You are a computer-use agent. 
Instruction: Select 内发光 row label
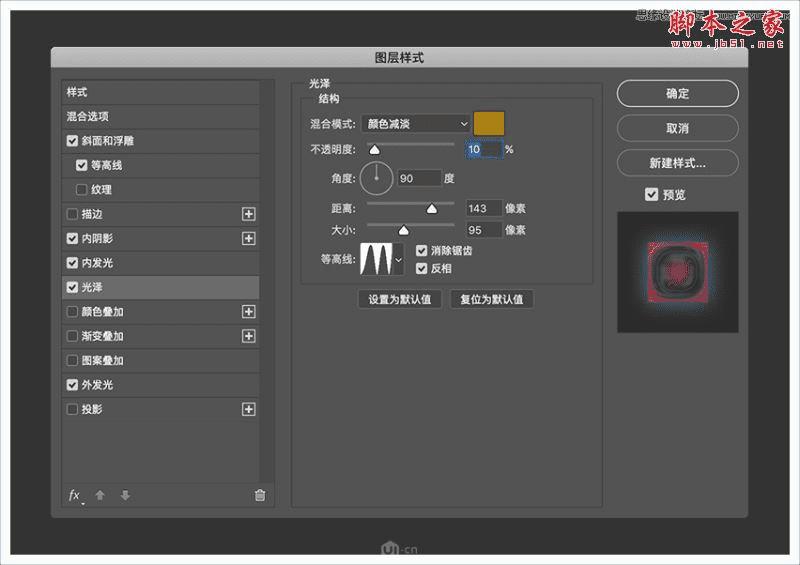(97, 263)
